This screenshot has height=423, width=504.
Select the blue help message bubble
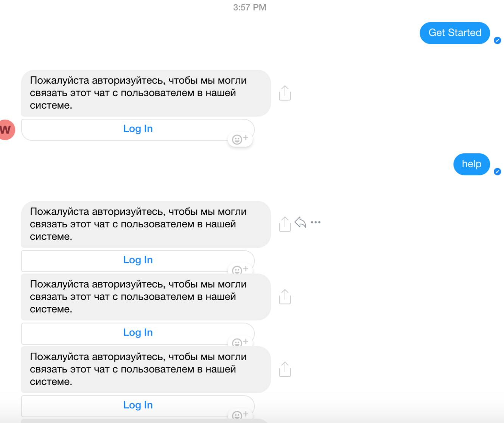point(471,164)
